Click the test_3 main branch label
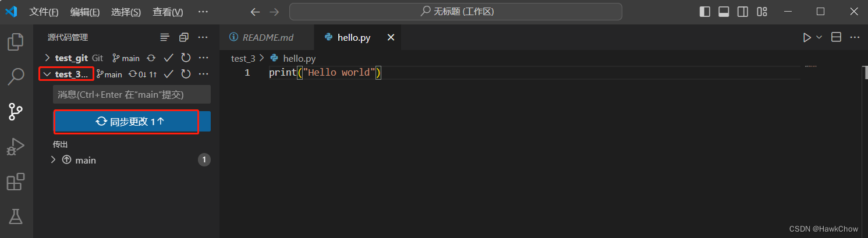Viewport: 868px width, 238px height. (109, 74)
